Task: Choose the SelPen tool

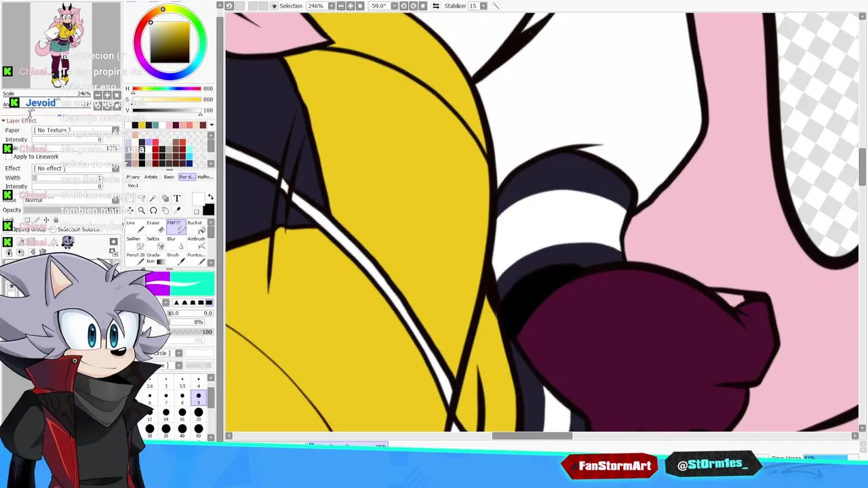Action: tap(136, 245)
